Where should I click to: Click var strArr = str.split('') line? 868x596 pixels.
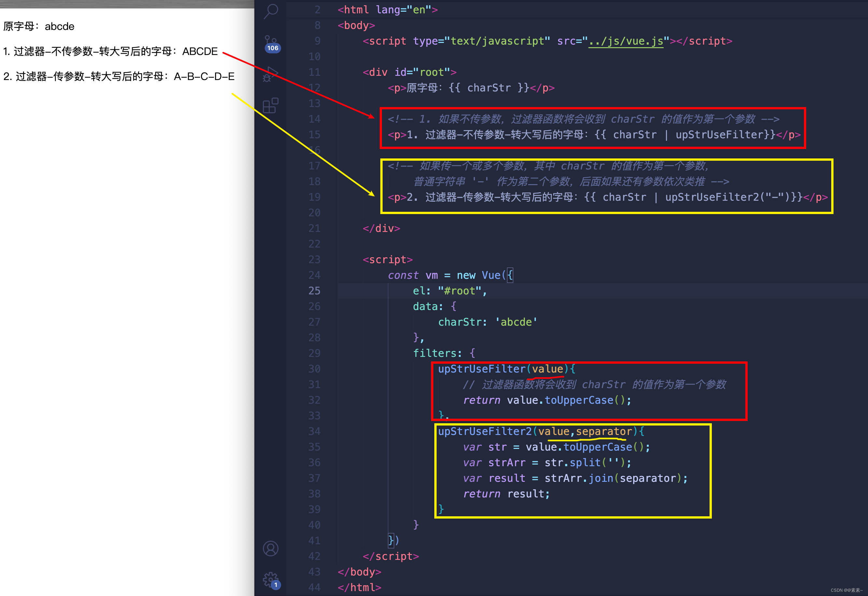[547, 463]
